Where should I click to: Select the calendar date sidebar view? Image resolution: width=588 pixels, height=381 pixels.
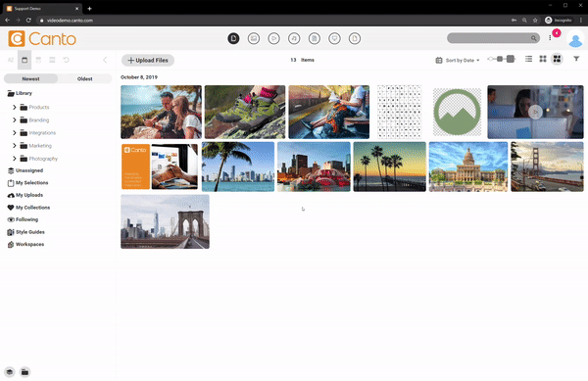pyautogui.click(x=24, y=60)
